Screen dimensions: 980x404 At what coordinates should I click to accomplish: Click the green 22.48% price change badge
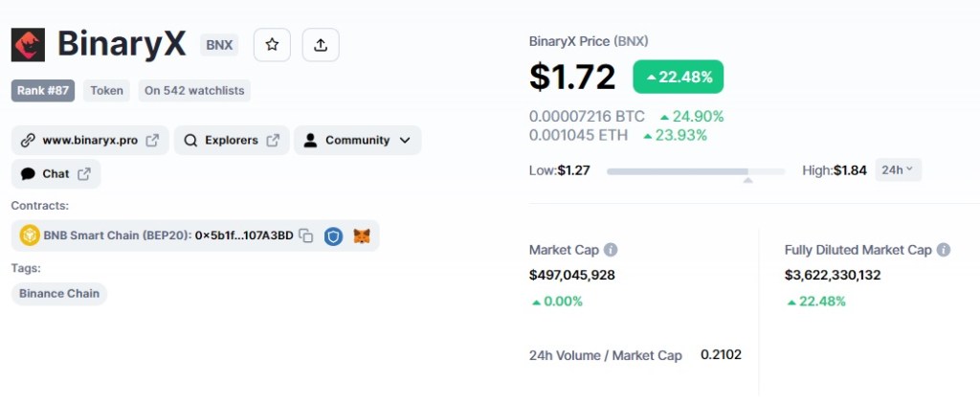679,77
